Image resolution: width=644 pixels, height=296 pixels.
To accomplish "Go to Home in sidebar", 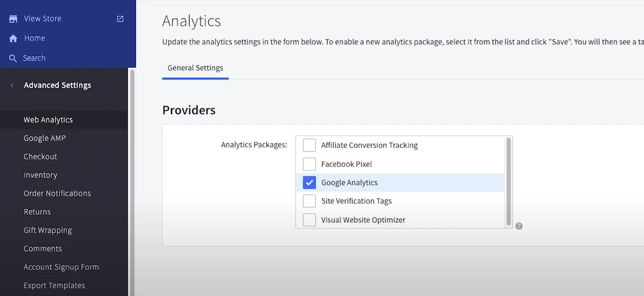I will point(35,38).
